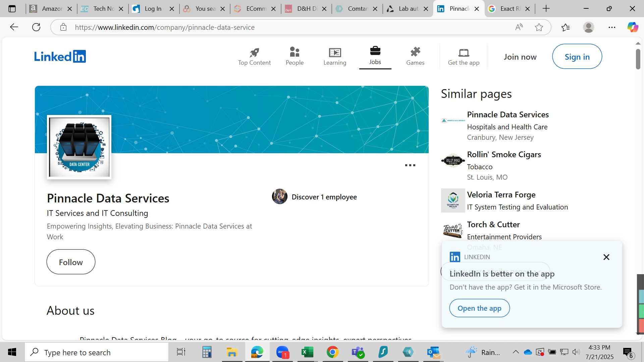Open Microsoft Teams from taskbar
Viewport: 644px width, 362px height.
coord(358,352)
